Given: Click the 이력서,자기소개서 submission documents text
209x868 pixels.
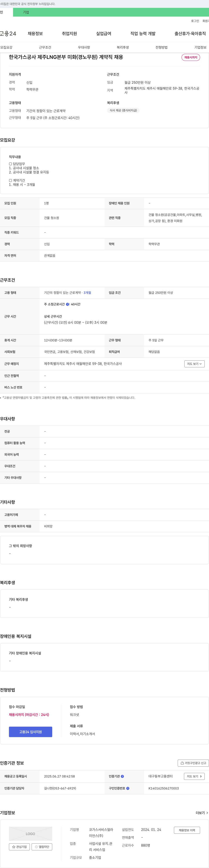Looking at the screenshot, I should pos(82,734).
